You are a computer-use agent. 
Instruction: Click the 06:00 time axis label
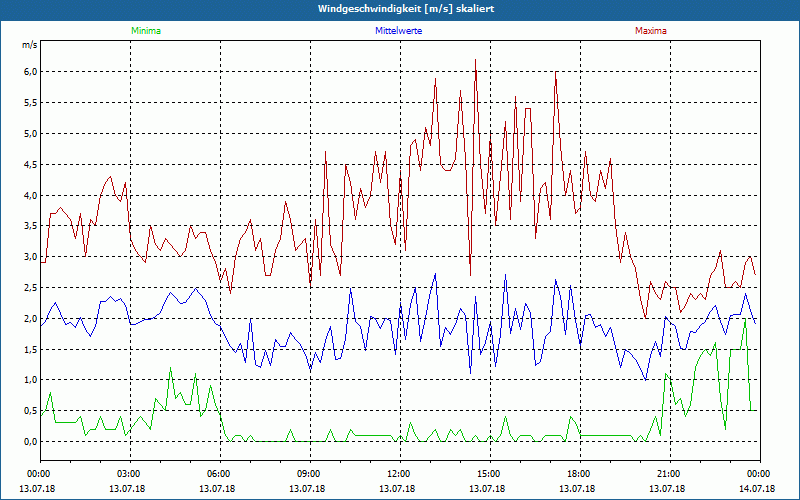coord(219,474)
